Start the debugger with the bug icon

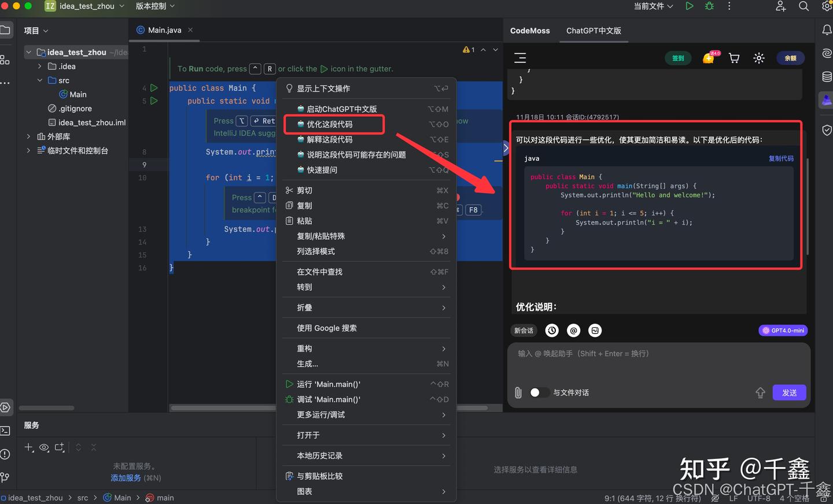[x=709, y=6]
